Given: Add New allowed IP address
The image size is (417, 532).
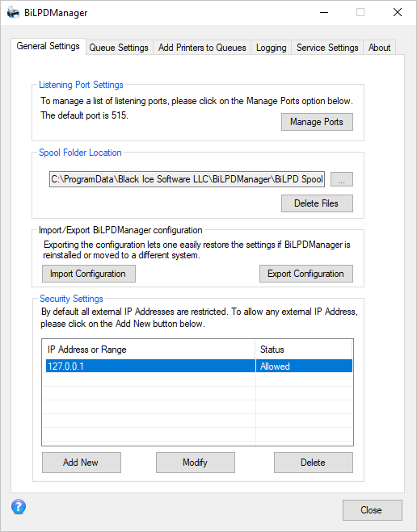Looking at the screenshot, I should pos(81,463).
